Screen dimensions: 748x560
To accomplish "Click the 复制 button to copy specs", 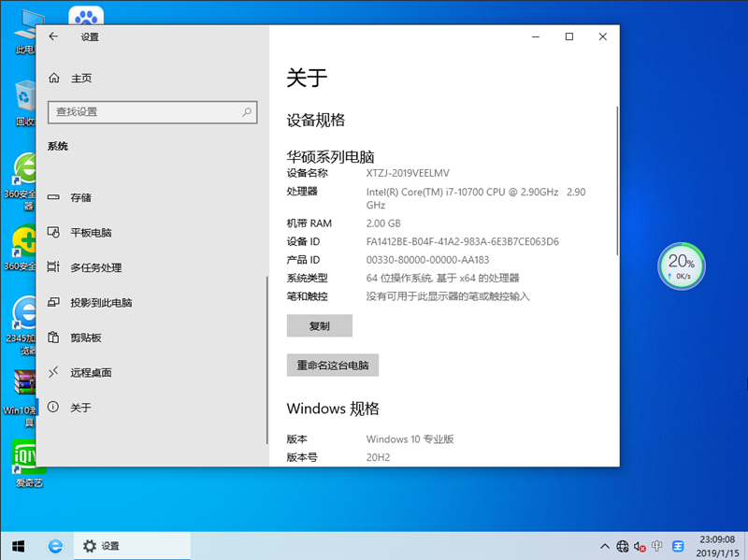I will 319,325.
